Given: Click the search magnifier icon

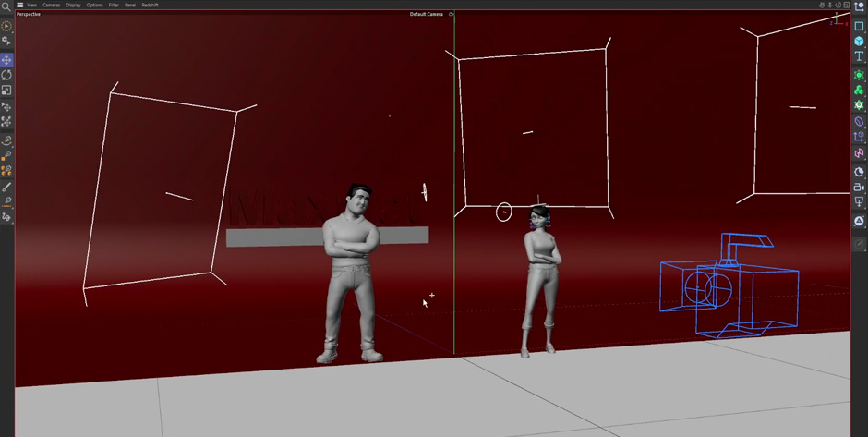Looking at the screenshot, I should 6,6.
